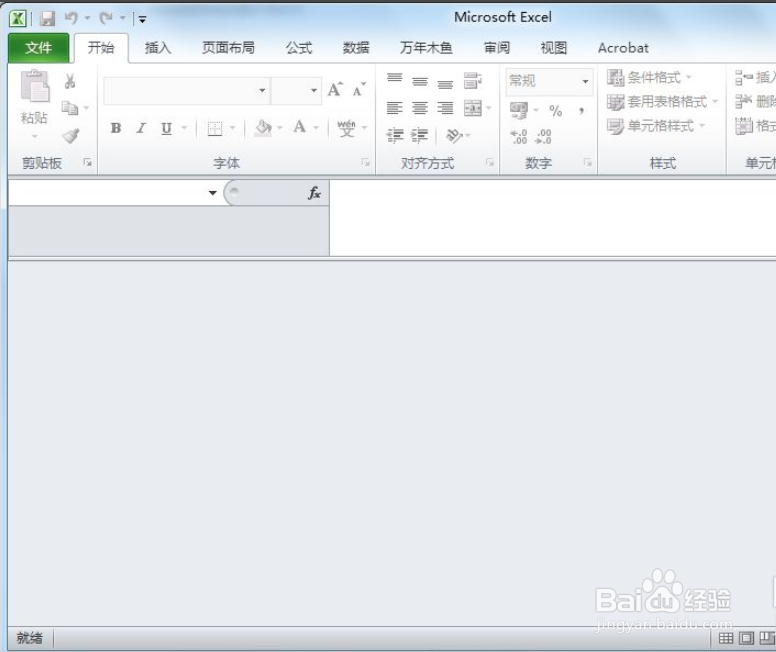The height and width of the screenshot is (652, 776).
Task: Click the Decrease Decimal icon
Action: coord(543,137)
